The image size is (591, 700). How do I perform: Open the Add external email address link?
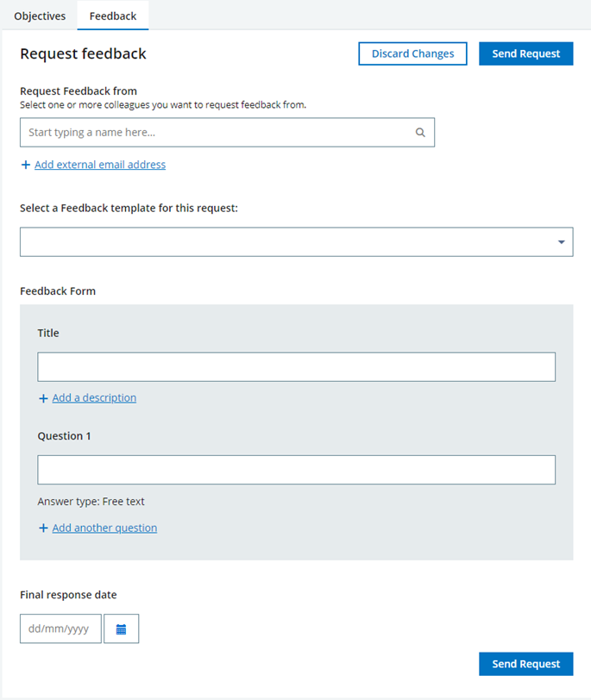(100, 165)
